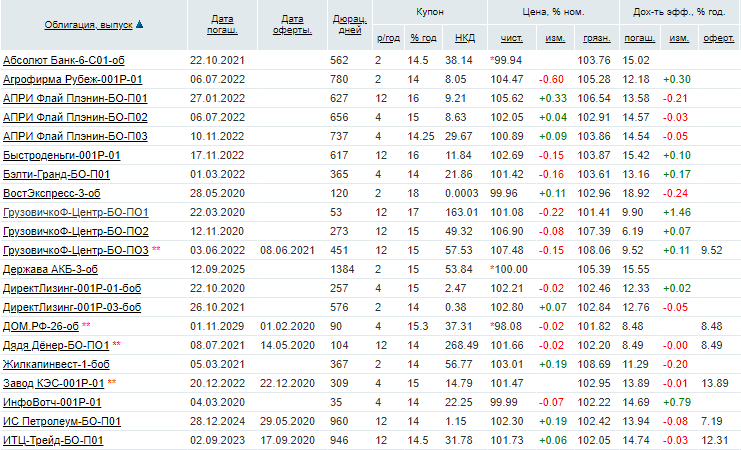Click red asterisks next to ГрузовичкоФ-Центр-БО-ПО3

pyautogui.click(x=156, y=249)
